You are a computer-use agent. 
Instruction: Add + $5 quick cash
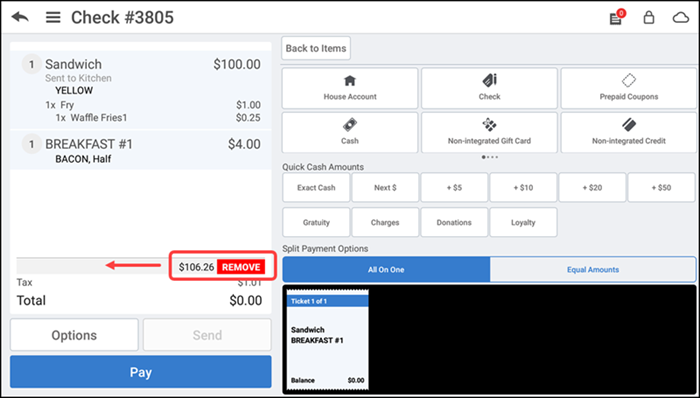tap(454, 187)
